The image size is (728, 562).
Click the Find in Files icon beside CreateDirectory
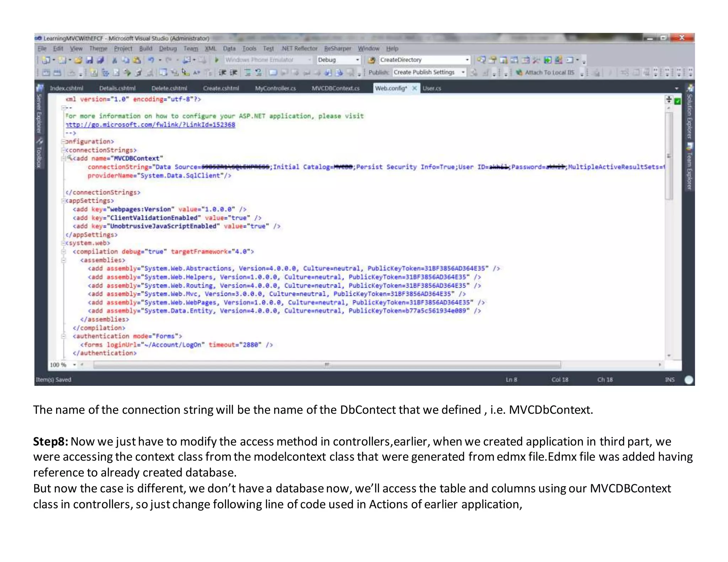tap(371, 60)
